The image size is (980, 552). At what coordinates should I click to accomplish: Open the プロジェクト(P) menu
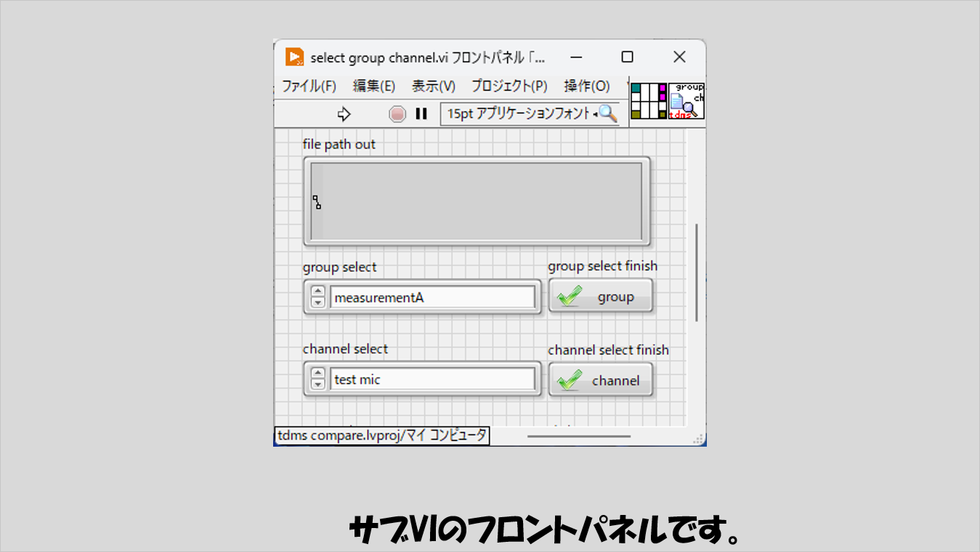509,86
